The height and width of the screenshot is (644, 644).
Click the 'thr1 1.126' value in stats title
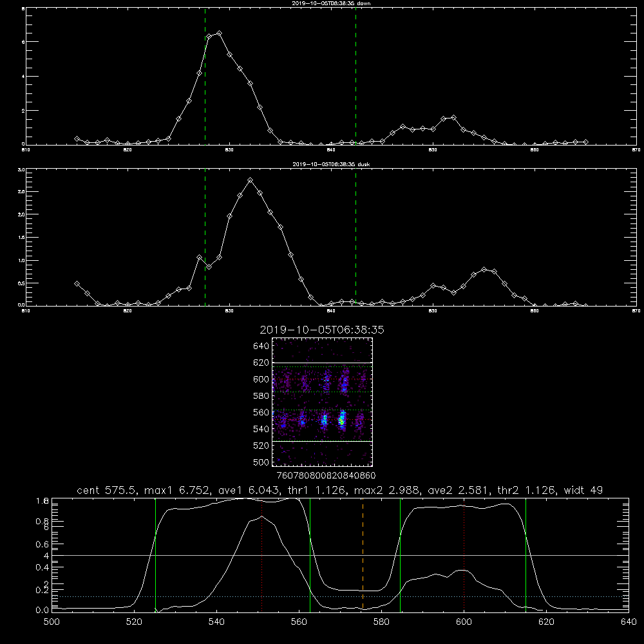pyautogui.click(x=316, y=490)
